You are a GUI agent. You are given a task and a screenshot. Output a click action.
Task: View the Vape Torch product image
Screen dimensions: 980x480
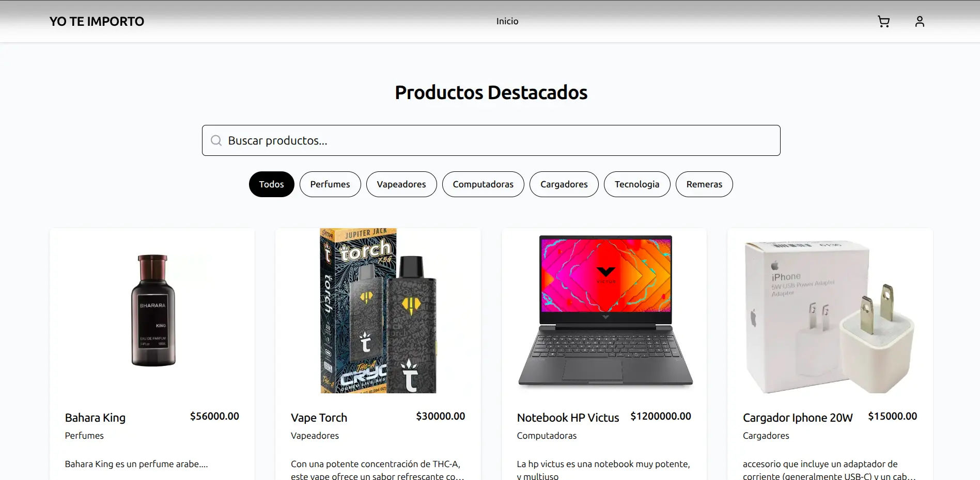point(378,311)
